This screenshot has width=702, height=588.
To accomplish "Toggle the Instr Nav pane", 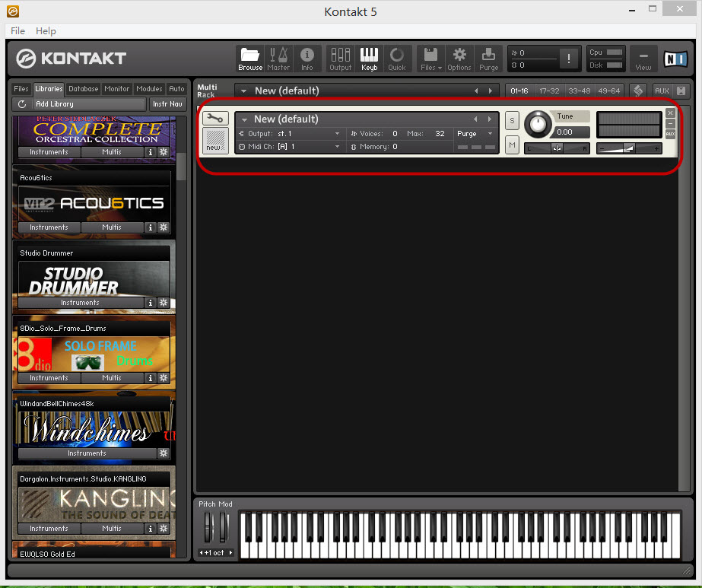I will [x=167, y=104].
